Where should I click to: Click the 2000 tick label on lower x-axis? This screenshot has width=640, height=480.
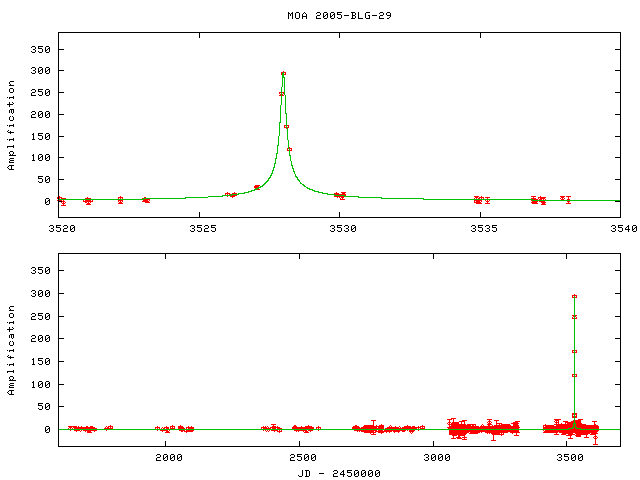(167, 458)
